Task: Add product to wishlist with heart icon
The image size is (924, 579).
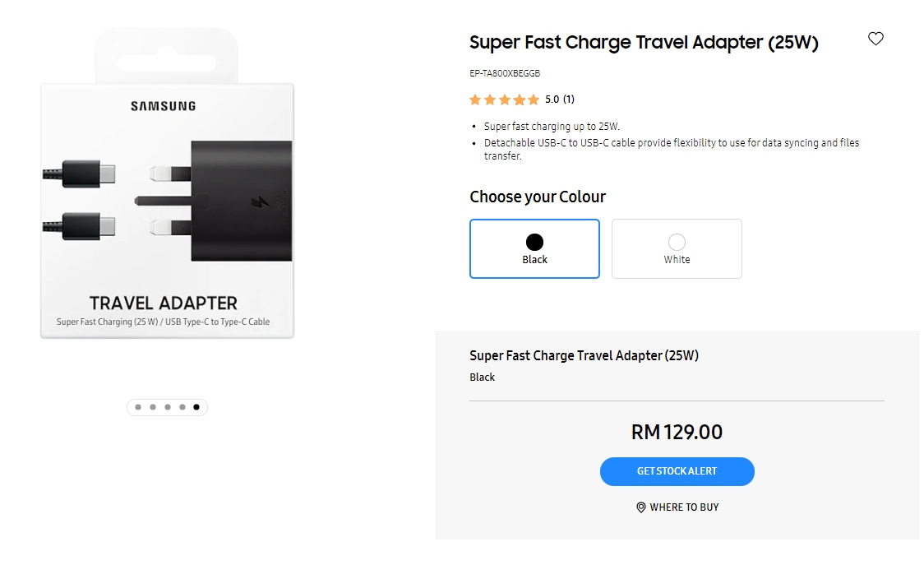Action: pos(875,39)
